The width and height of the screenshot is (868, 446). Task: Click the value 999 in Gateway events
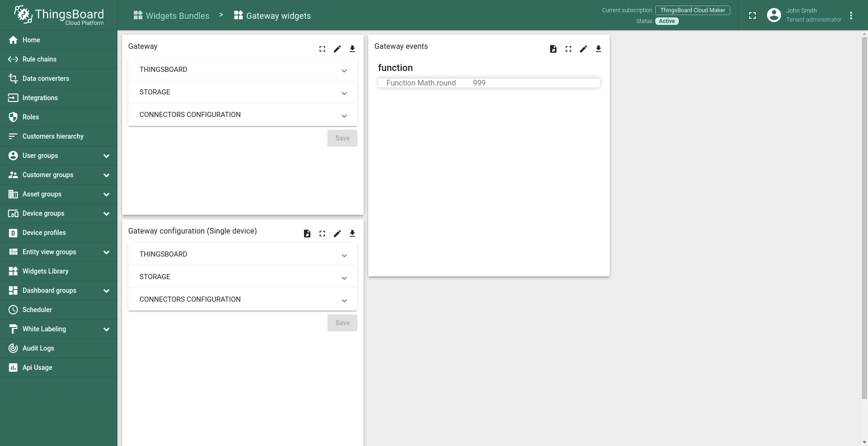[479, 83]
